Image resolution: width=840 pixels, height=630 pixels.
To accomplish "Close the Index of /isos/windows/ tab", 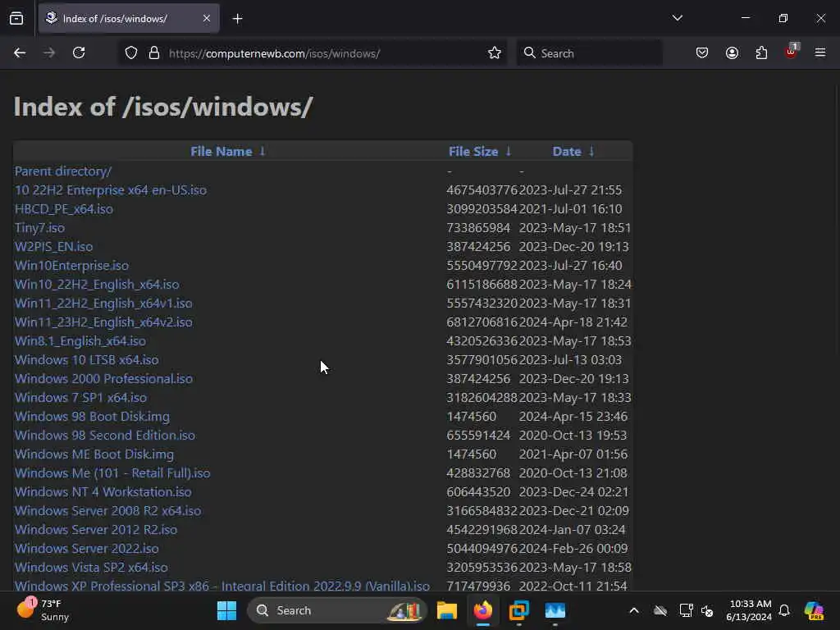I will [207, 18].
